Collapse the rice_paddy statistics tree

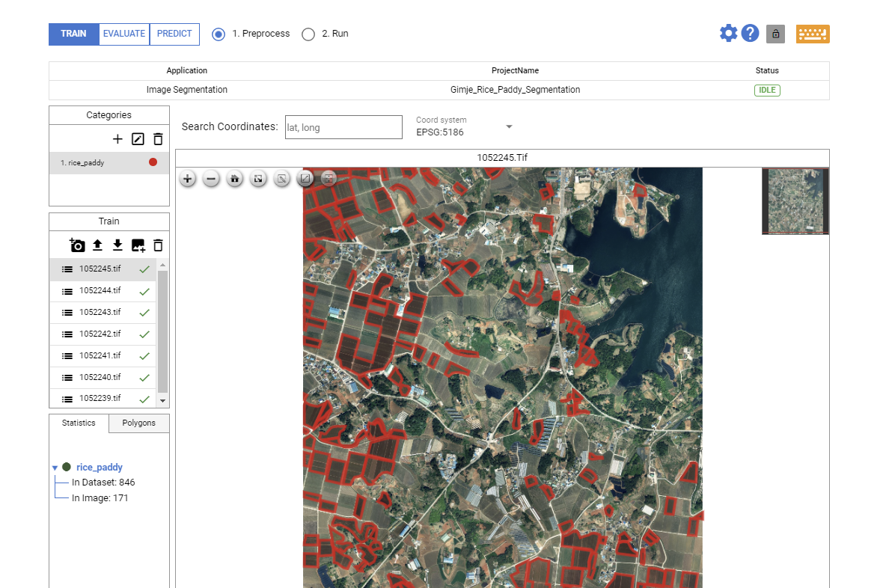tap(55, 468)
